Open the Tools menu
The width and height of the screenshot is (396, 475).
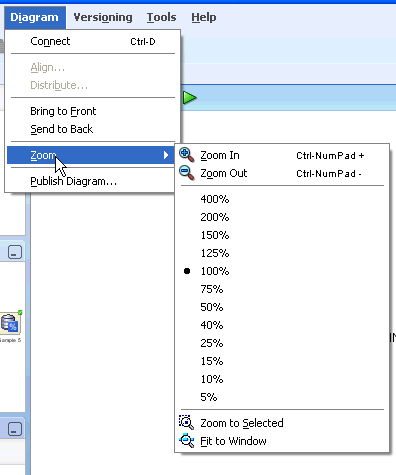click(161, 17)
